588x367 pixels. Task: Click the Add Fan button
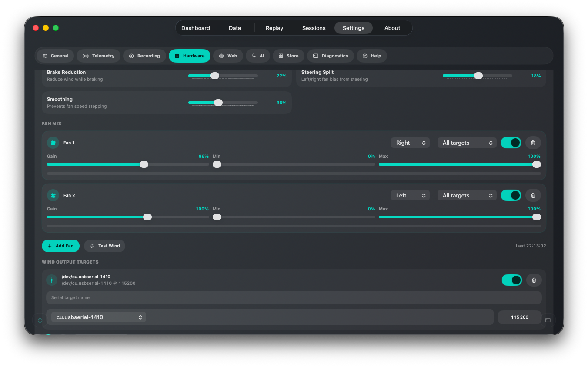pos(60,246)
